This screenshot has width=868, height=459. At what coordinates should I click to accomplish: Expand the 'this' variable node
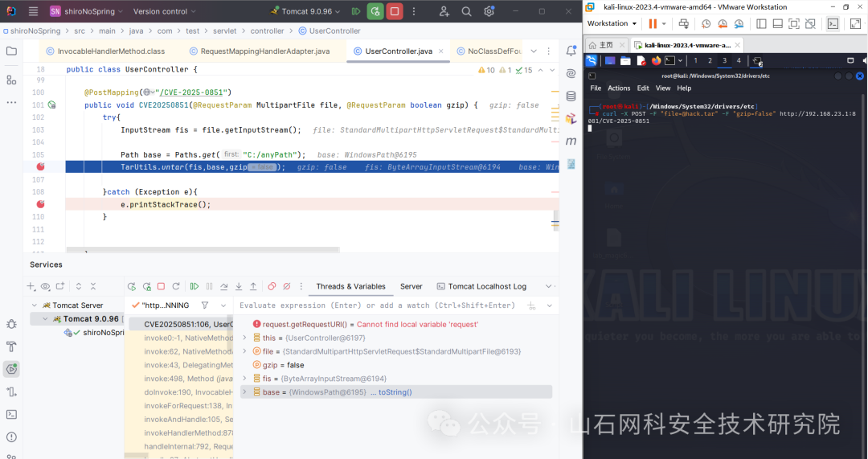244,338
